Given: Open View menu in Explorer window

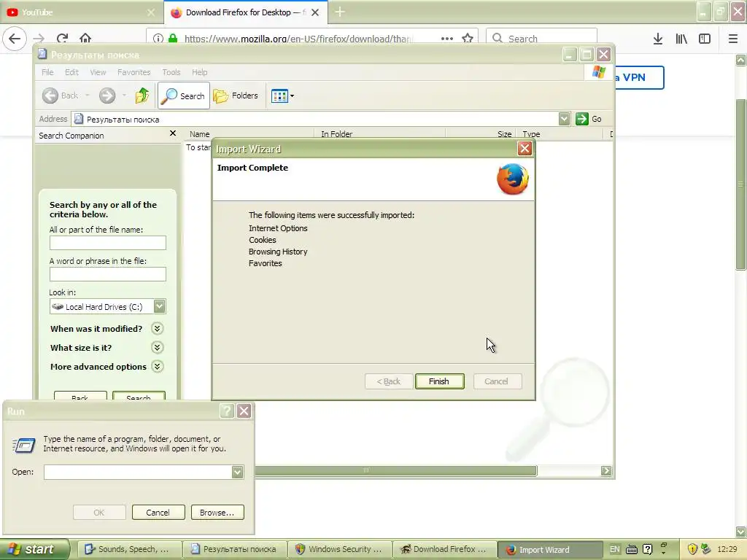Looking at the screenshot, I should [x=98, y=72].
